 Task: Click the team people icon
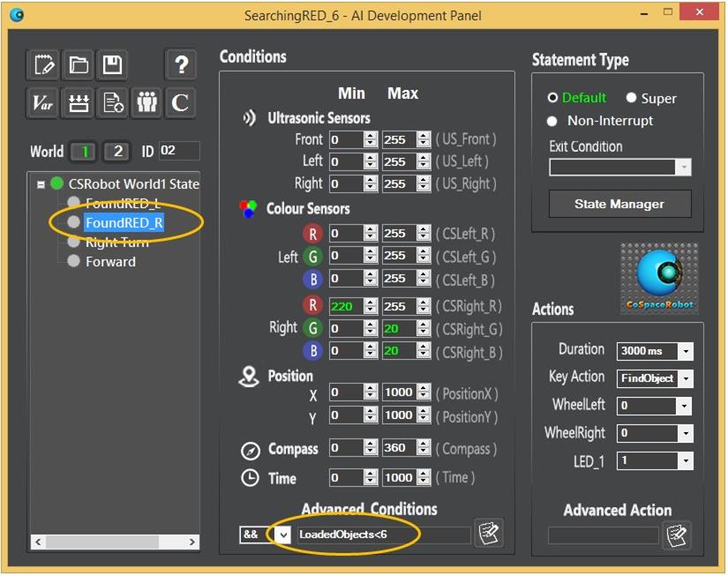tap(146, 103)
